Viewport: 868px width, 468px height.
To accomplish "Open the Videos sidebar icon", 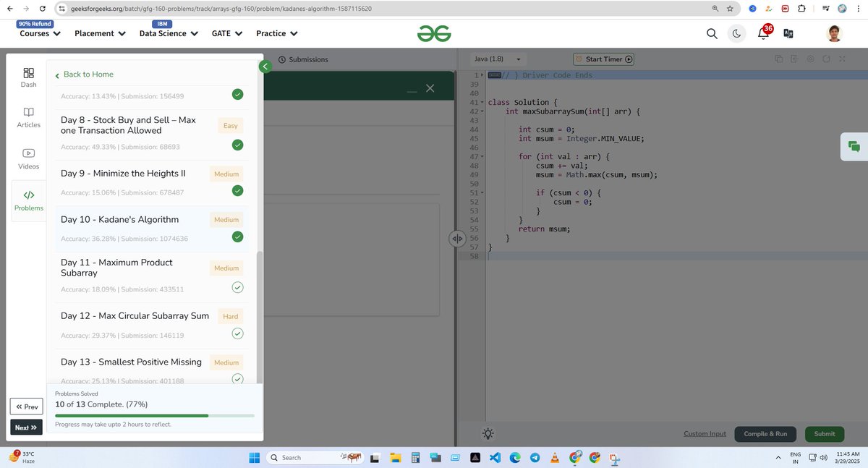I will point(29,158).
